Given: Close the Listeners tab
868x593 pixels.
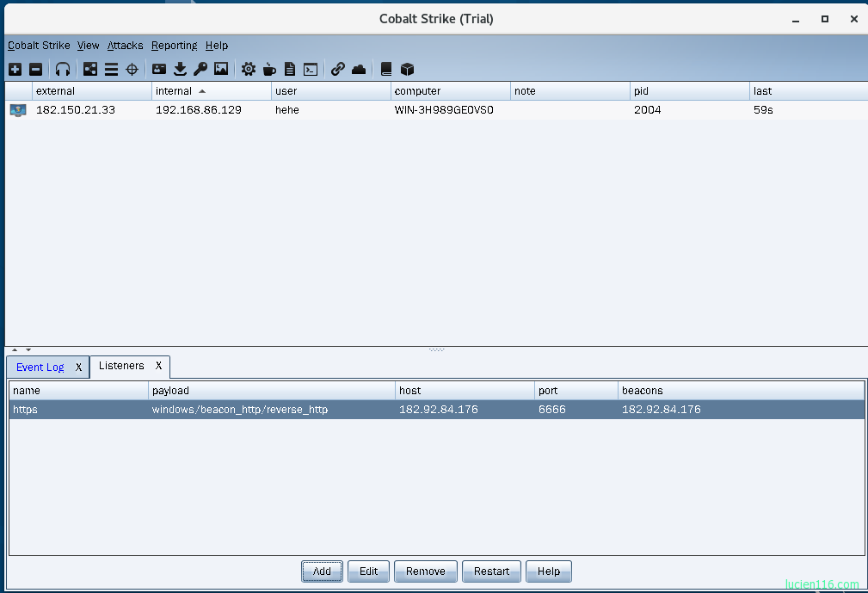Looking at the screenshot, I should (x=158, y=366).
